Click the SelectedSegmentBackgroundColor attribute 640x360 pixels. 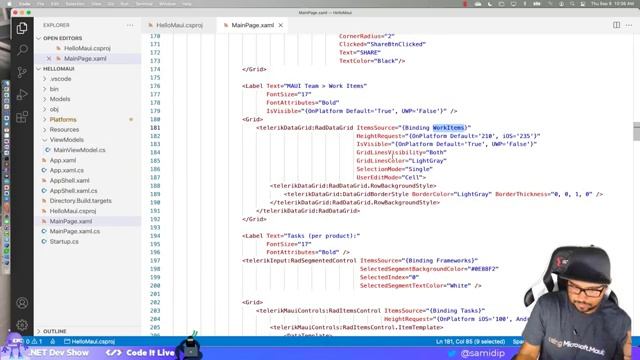[x=413, y=269]
